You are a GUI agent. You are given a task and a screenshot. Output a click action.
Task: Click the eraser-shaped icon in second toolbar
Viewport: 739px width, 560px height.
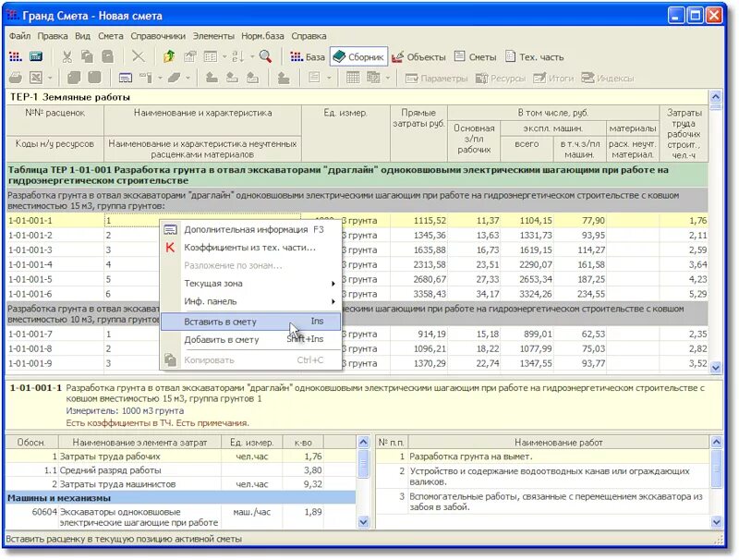tap(175, 78)
